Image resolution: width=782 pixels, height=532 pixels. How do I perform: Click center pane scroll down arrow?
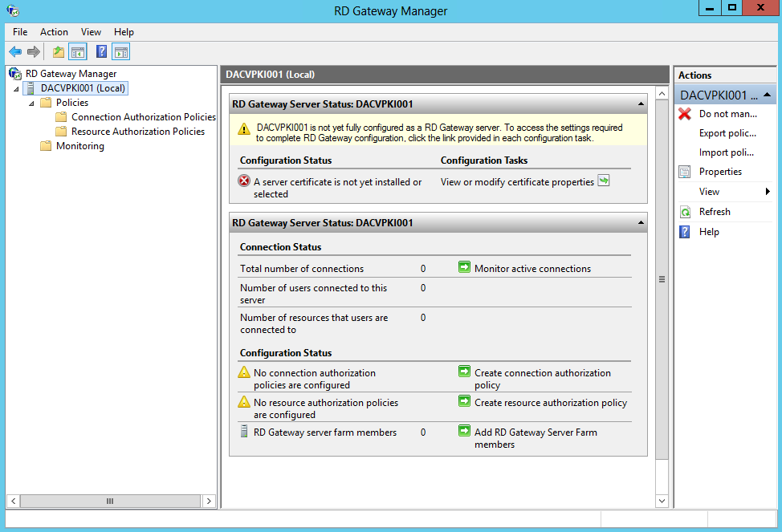(662, 501)
